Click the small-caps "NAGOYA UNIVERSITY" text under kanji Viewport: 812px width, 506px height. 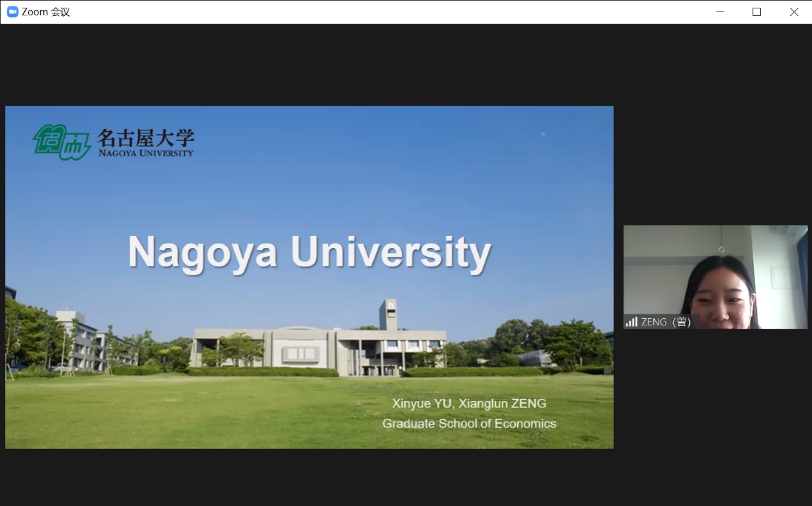pos(145,153)
